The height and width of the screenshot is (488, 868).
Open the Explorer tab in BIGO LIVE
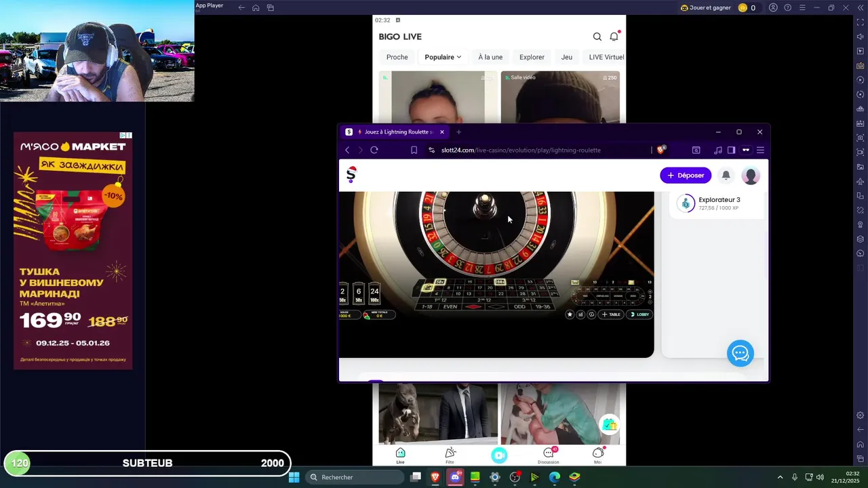[532, 57]
